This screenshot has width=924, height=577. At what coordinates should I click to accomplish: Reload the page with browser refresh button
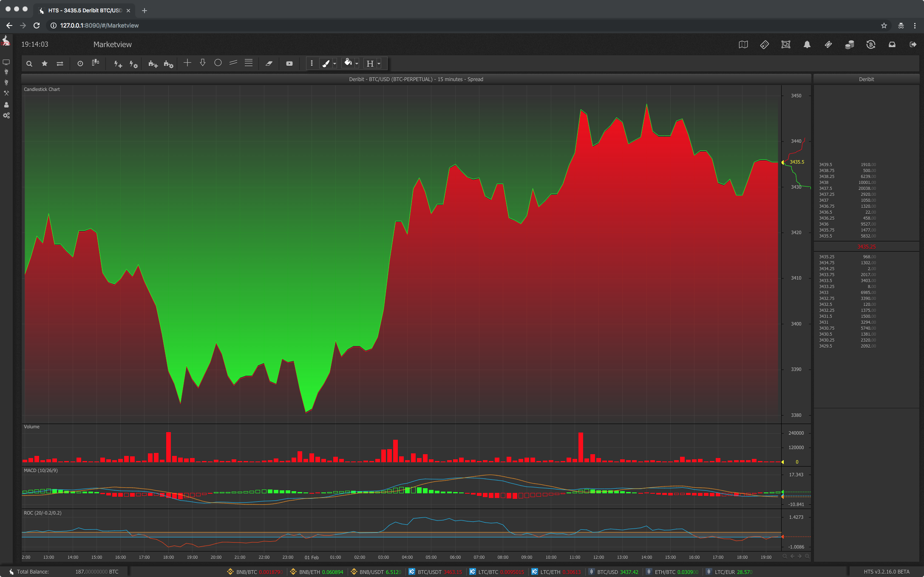37,25
